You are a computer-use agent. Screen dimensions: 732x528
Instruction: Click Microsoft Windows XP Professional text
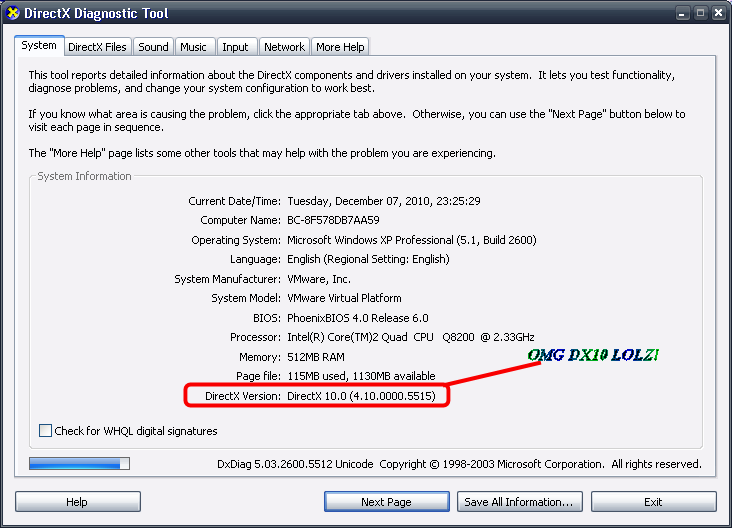(x=370, y=240)
